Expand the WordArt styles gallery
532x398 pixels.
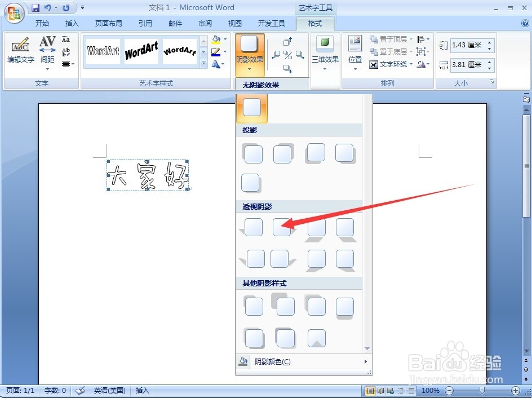[203, 63]
